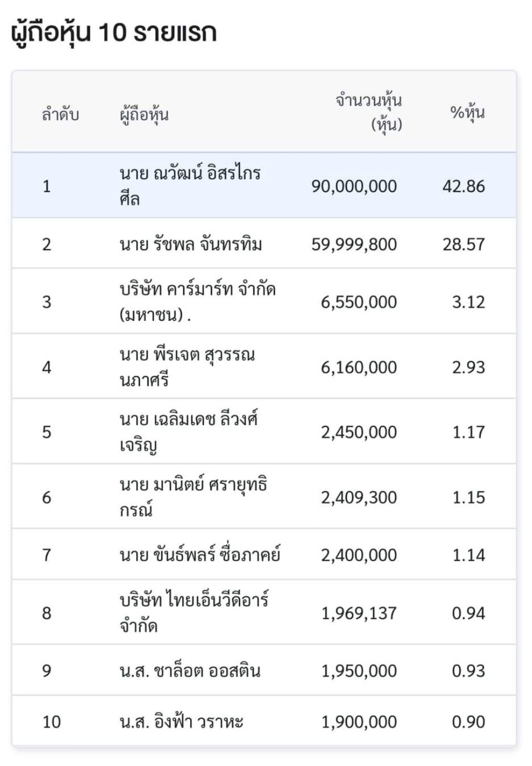Image resolution: width=532 pixels, height=766 pixels.
Task: Select shareholder น.ส. ชาล็อต ออสติน
Action: pyautogui.click(x=264, y=670)
